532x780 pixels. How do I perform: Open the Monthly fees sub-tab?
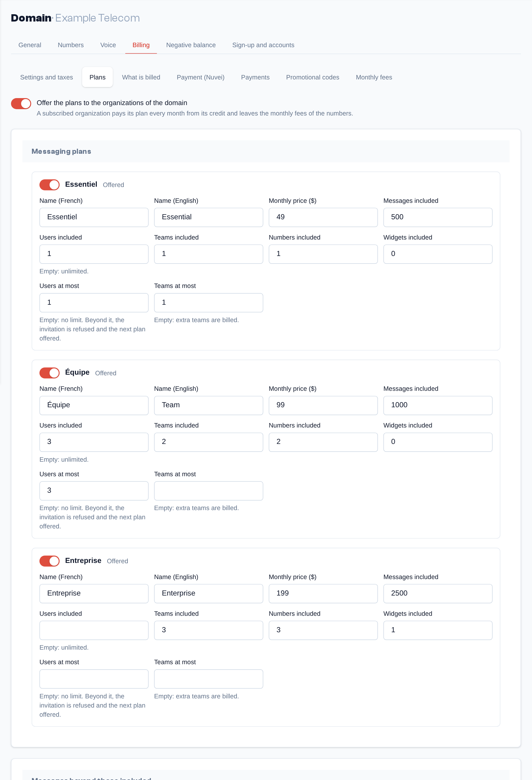(x=374, y=77)
